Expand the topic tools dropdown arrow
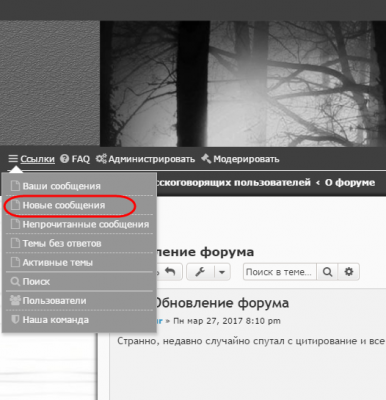 [222, 272]
